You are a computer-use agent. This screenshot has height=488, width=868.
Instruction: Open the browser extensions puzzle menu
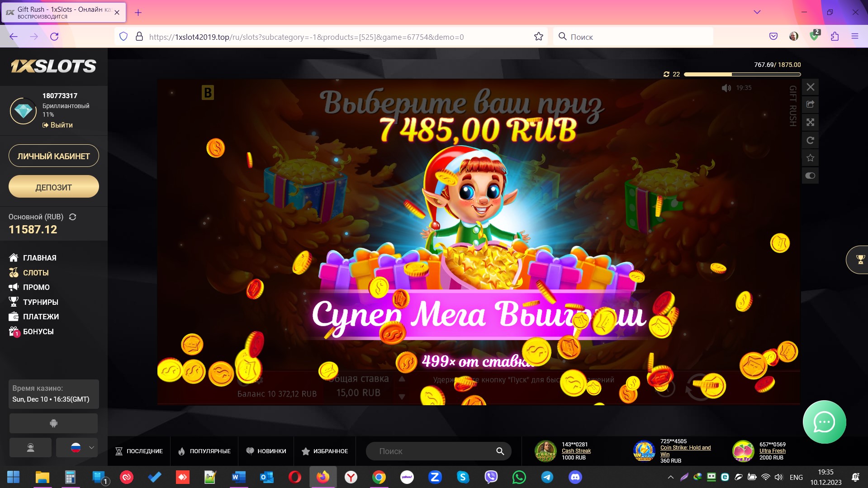(835, 36)
